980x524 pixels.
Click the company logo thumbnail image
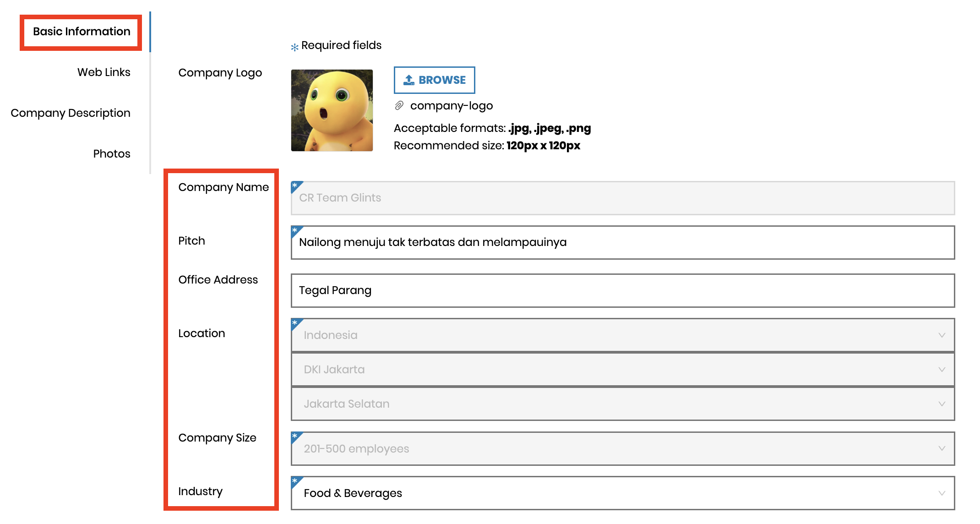(x=332, y=110)
